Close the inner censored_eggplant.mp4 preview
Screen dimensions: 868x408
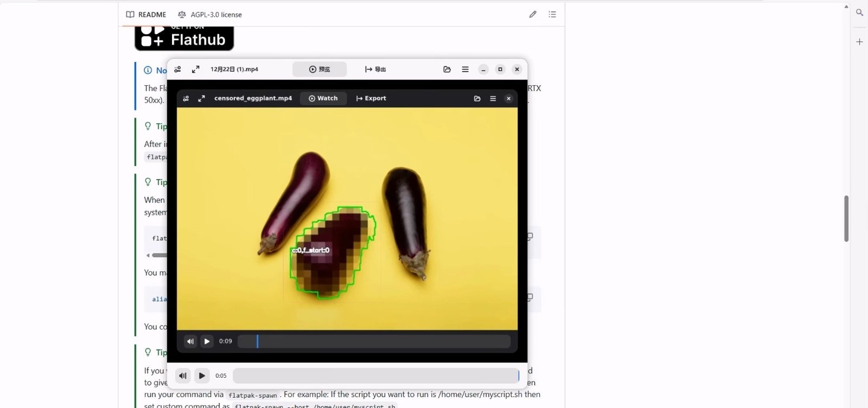point(508,99)
